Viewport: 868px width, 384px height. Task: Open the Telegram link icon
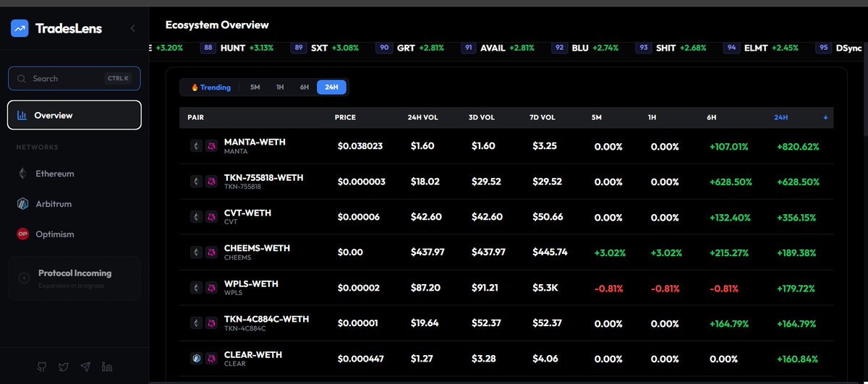click(x=85, y=367)
